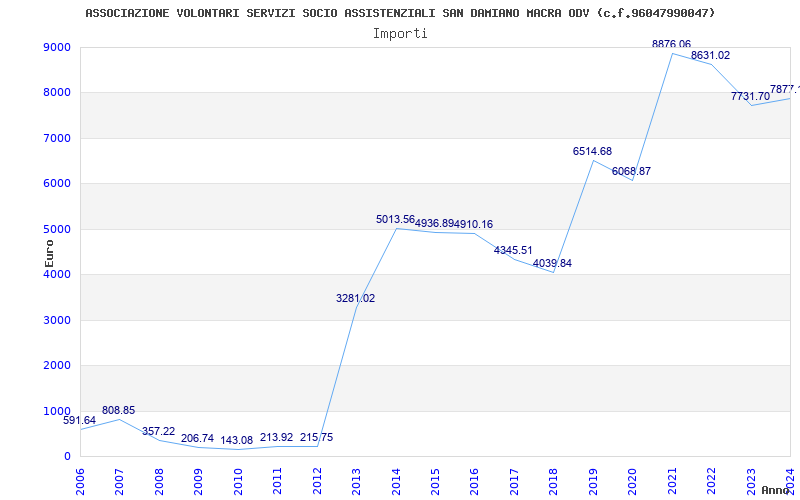Image resolution: width=800 pixels, height=500 pixels.
Task: Select the 808.85 data label
Action: [x=118, y=410]
